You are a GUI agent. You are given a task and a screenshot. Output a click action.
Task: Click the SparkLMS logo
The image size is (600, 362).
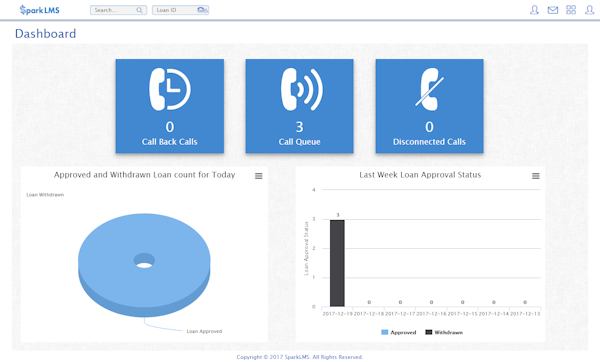coord(39,10)
